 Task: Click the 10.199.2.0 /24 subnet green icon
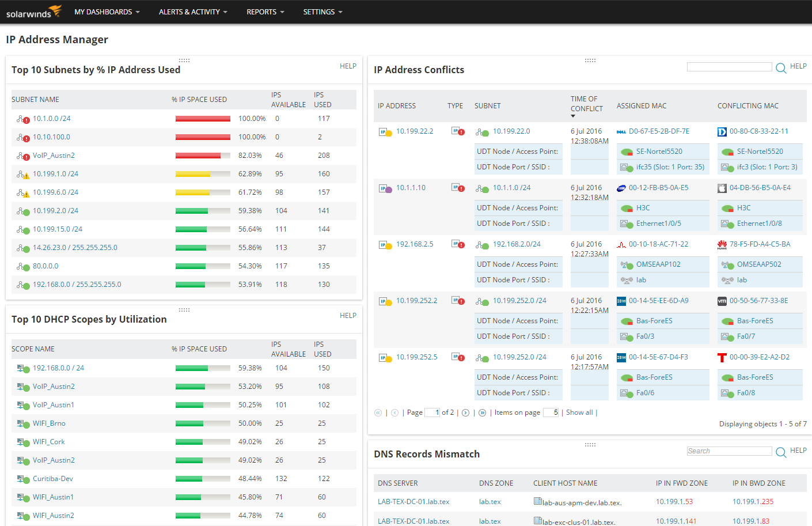click(23, 211)
